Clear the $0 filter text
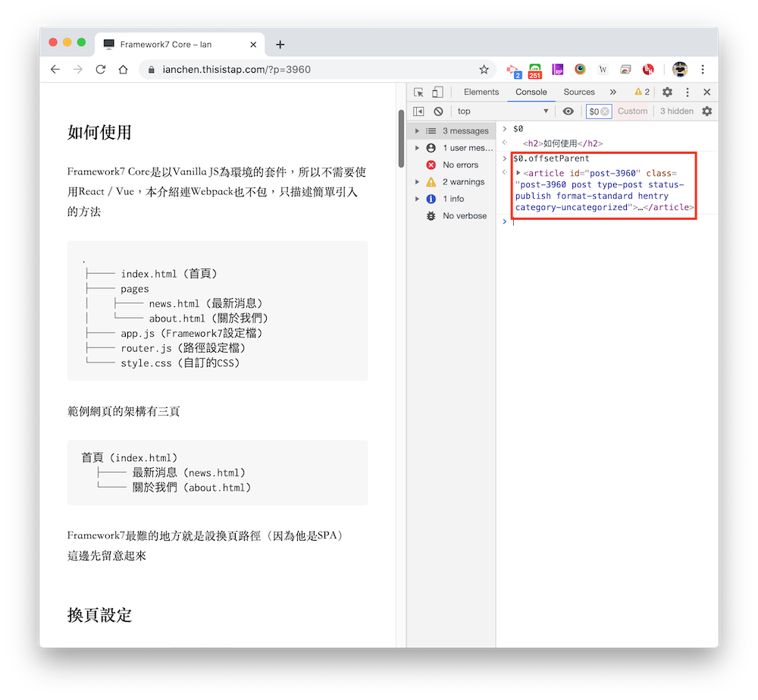The height and width of the screenshot is (700, 758). pyautogui.click(x=605, y=111)
